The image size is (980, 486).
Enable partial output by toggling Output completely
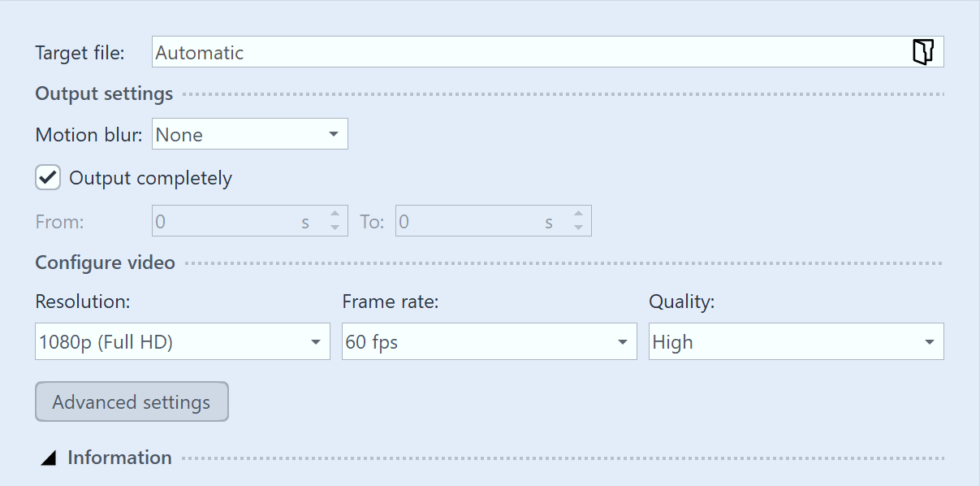(47, 177)
